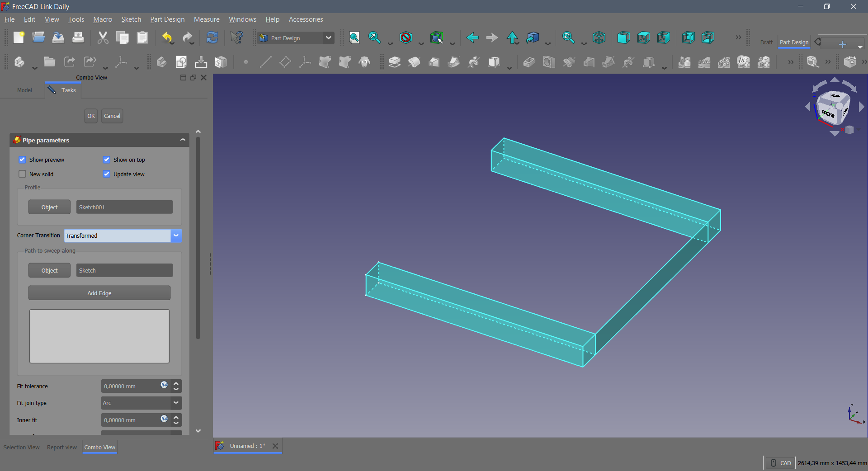Open the Accessories menu
Screen dimensions: 868x471
point(306,19)
